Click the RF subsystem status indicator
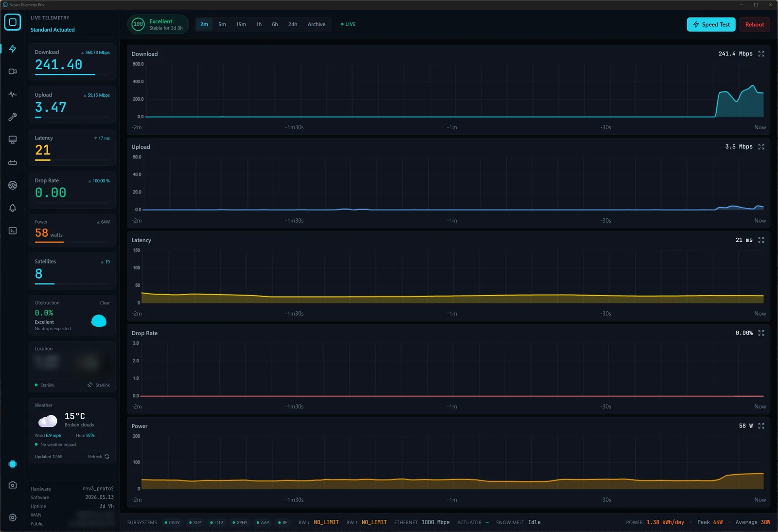This screenshot has height=532, width=778. (283, 523)
